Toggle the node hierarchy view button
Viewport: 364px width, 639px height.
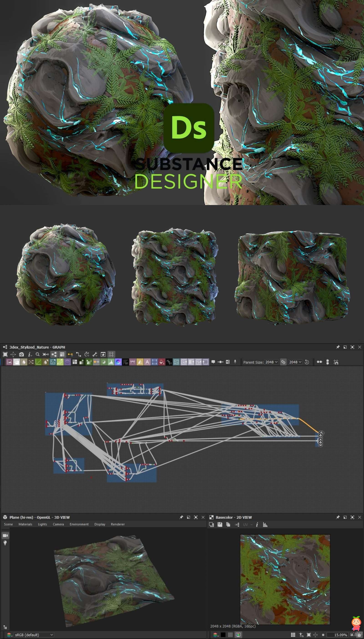[54, 354]
